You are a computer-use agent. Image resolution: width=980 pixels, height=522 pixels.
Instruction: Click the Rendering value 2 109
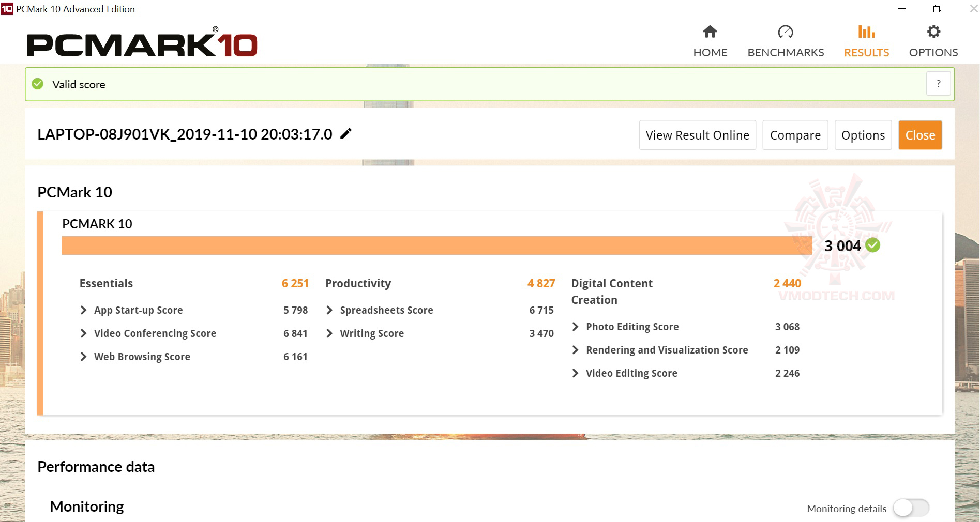click(787, 350)
